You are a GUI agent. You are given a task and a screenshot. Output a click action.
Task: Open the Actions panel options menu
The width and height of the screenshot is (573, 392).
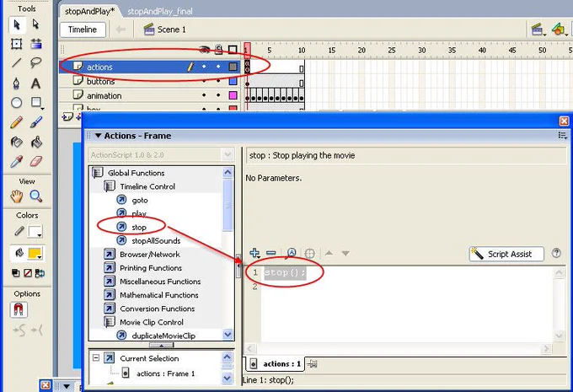(x=562, y=136)
